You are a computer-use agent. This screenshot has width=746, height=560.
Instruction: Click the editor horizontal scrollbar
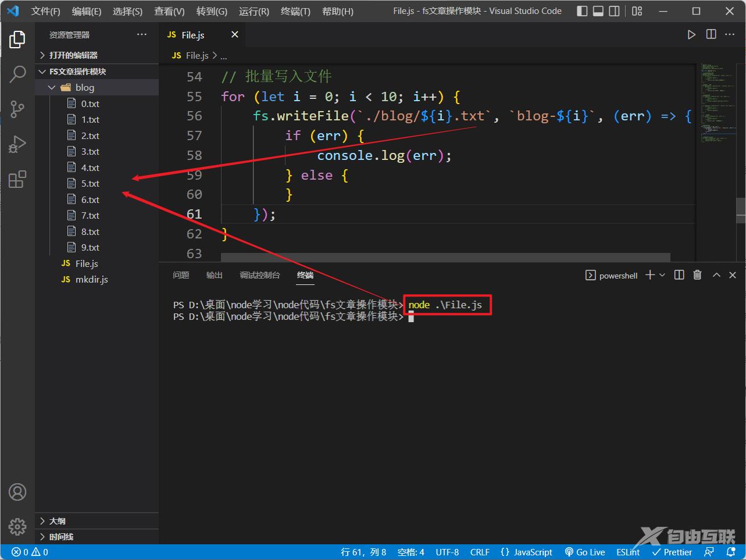445,257
